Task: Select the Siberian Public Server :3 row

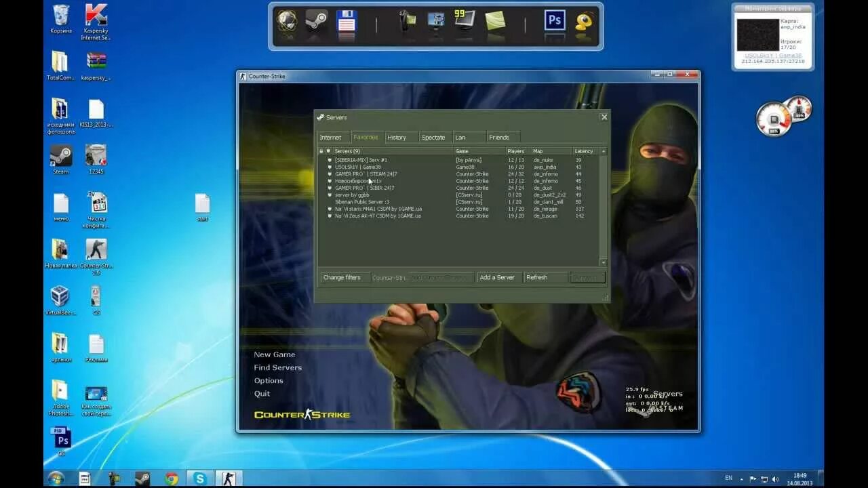Action: 458,202
